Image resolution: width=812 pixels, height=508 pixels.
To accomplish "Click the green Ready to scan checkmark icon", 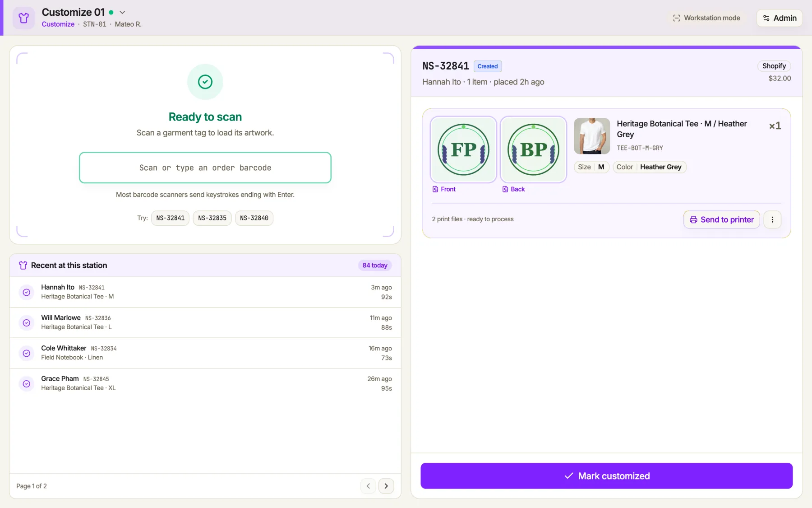I will click(x=205, y=82).
